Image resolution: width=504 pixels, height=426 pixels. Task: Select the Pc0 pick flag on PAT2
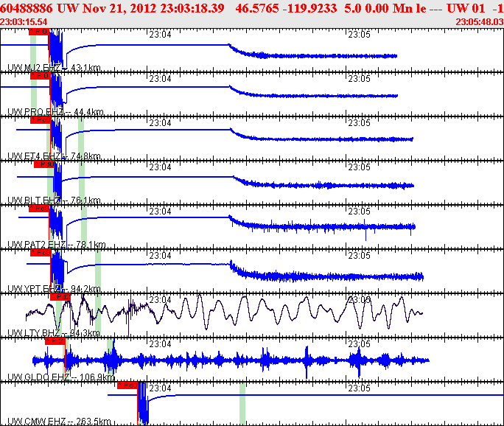(39, 209)
